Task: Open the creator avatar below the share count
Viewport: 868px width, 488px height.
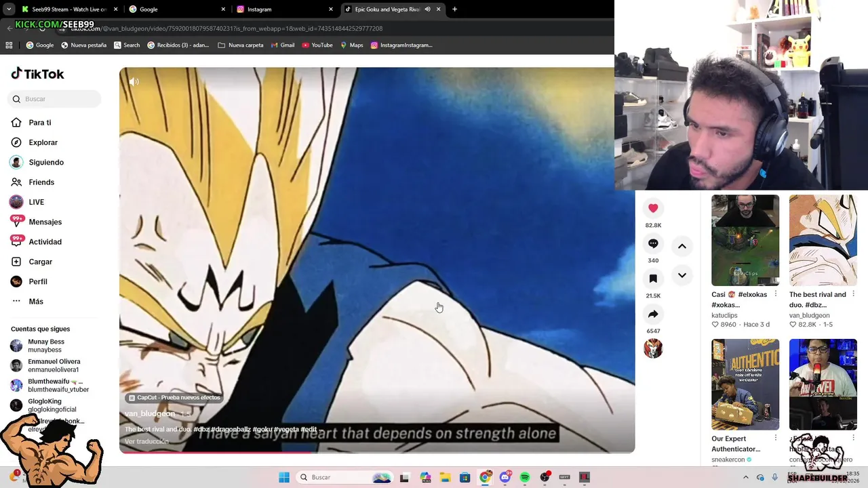Action: tap(653, 348)
